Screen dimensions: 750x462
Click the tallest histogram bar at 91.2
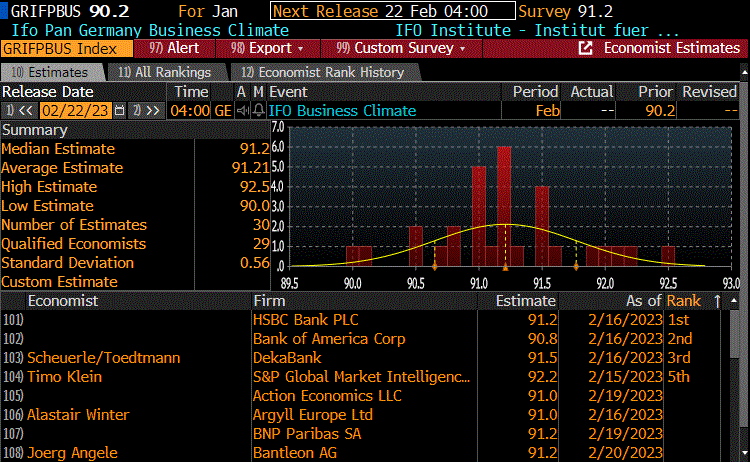click(504, 206)
